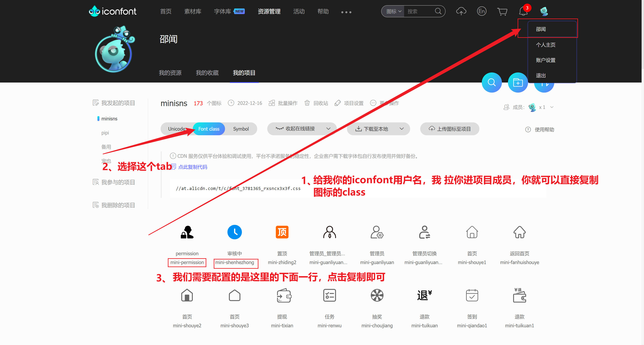The width and height of the screenshot is (644, 345).
Task: Open 项目设置 settings
Action: pyautogui.click(x=349, y=103)
